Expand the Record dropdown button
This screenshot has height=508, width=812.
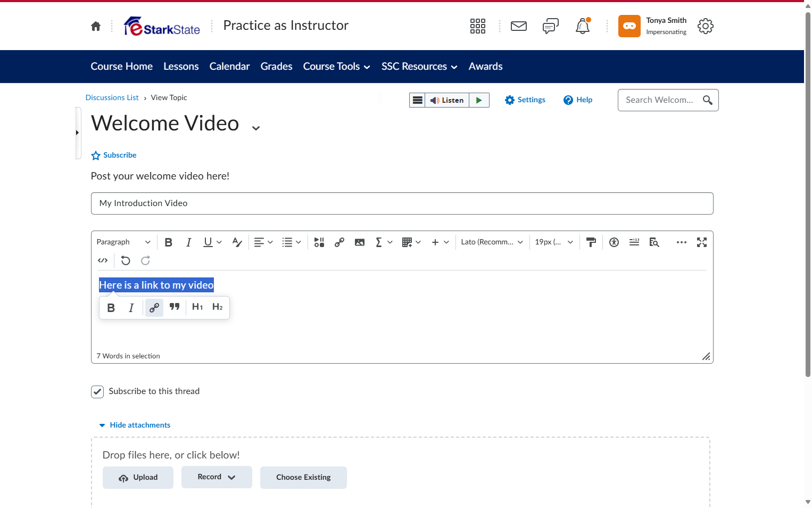(217, 477)
